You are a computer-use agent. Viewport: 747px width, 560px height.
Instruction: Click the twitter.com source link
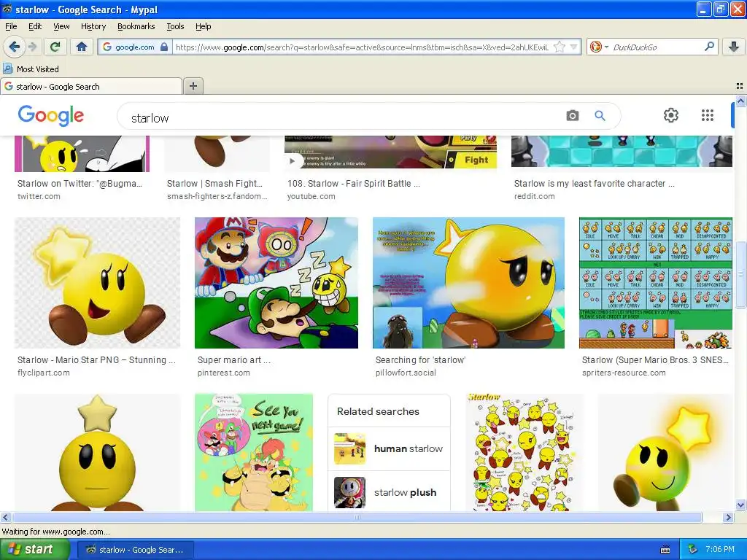[x=39, y=196]
